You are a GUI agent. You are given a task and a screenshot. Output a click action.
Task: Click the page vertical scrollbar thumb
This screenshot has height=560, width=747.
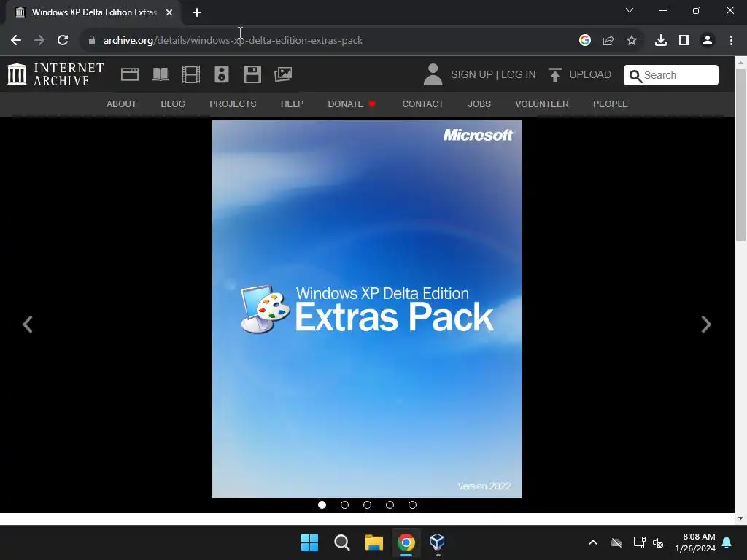pyautogui.click(x=741, y=155)
